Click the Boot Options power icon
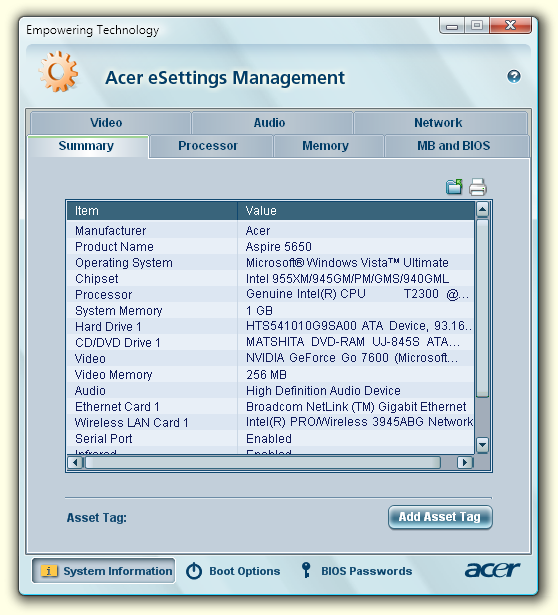The width and height of the screenshot is (558, 615). tap(194, 571)
